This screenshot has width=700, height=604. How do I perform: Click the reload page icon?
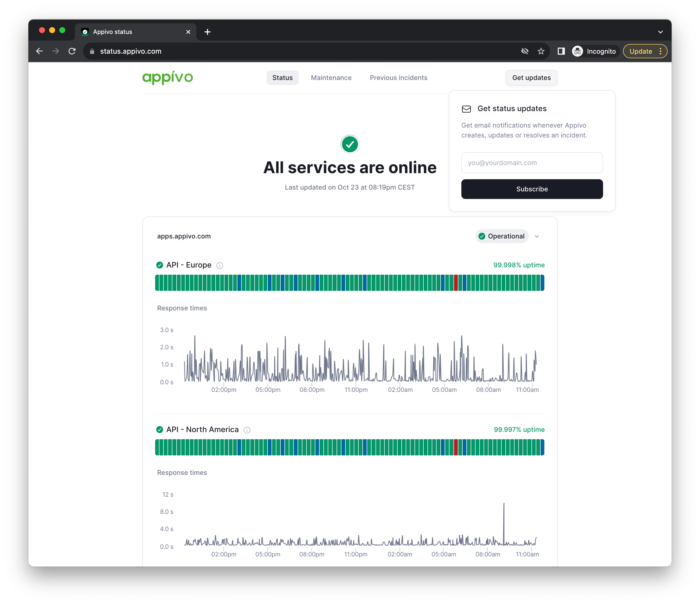click(72, 51)
